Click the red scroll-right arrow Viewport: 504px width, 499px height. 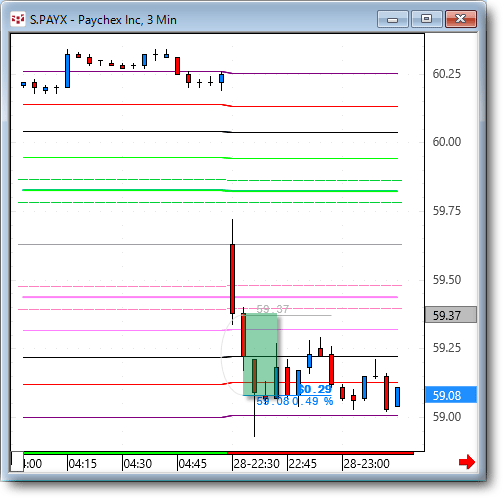(x=467, y=462)
